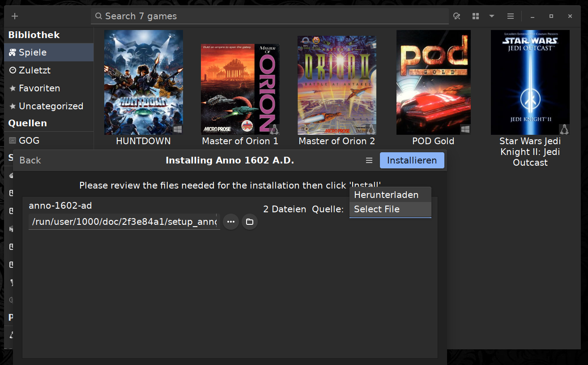The image size is (588, 365).
Task: Click the 'Please review the files' instruction text
Action: click(x=230, y=185)
